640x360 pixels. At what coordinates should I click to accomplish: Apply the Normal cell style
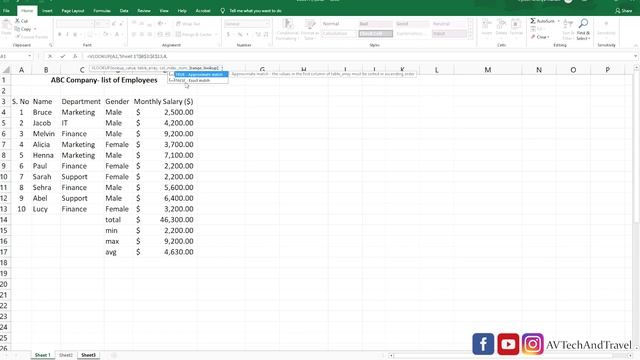(x=338, y=24)
